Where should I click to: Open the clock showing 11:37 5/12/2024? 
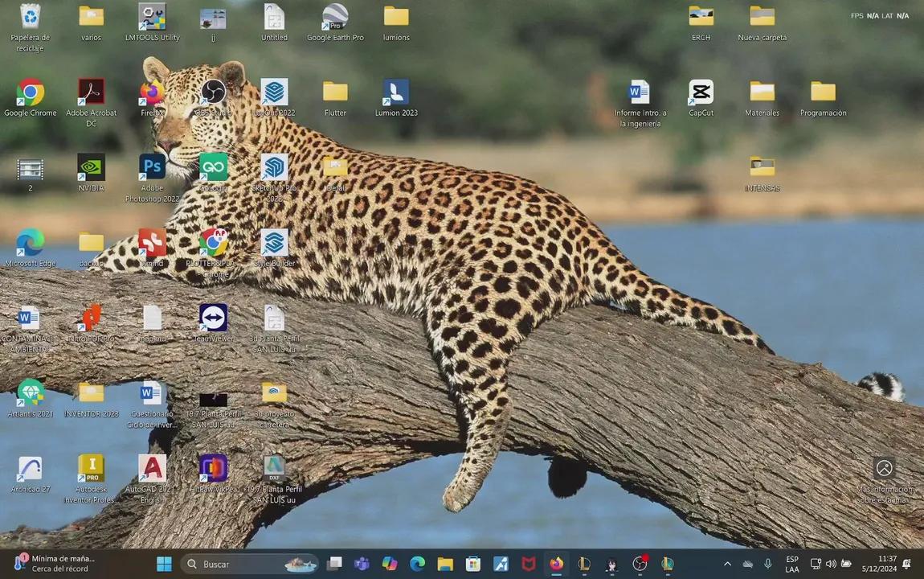(x=879, y=564)
